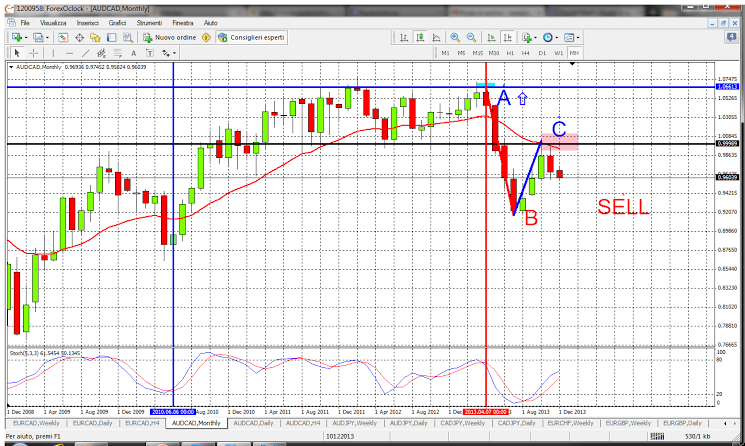Image resolution: width=745 pixels, height=446 pixels.
Task: Select the D1 timeframe
Action: (542, 53)
